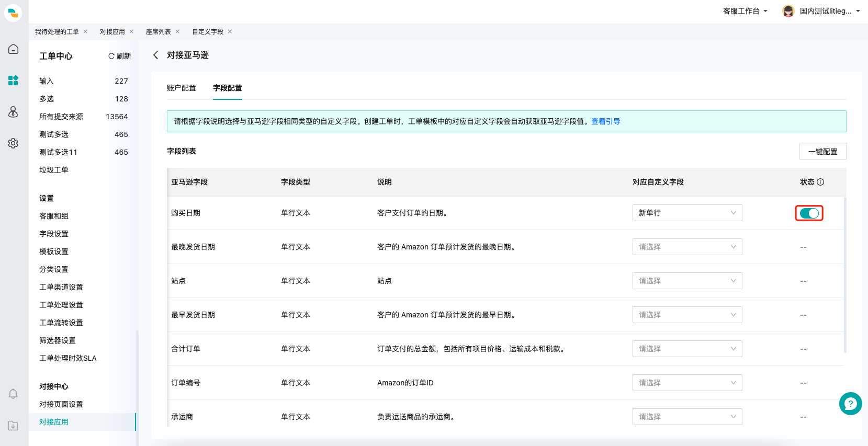
Task: Expand the 客服工作台 dropdown
Action: [x=745, y=11]
